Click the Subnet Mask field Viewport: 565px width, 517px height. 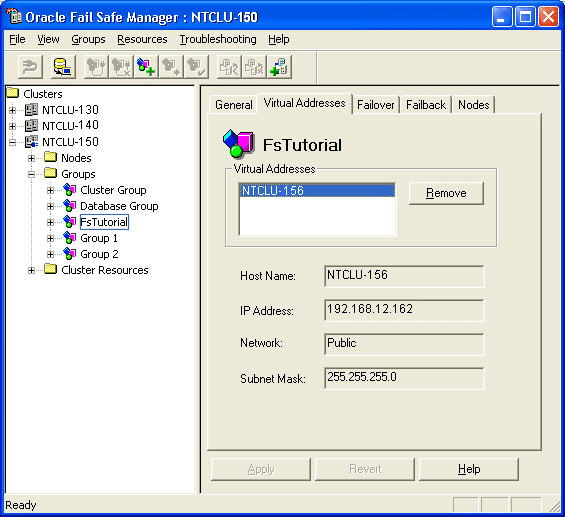click(x=404, y=378)
